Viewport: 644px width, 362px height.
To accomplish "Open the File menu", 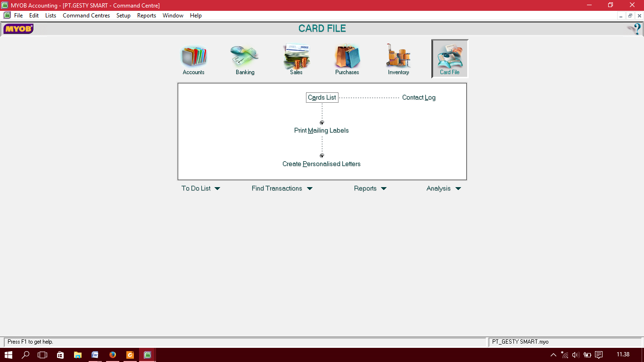I will point(18,16).
